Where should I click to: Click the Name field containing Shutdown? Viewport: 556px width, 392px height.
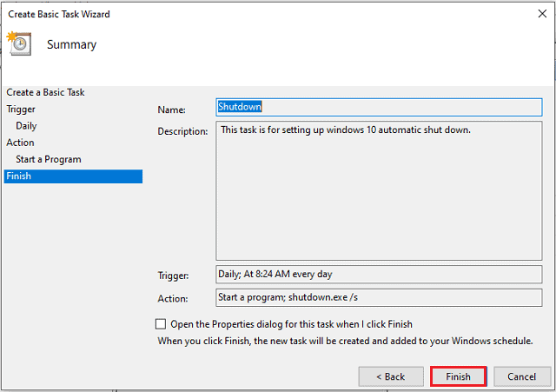click(x=379, y=107)
